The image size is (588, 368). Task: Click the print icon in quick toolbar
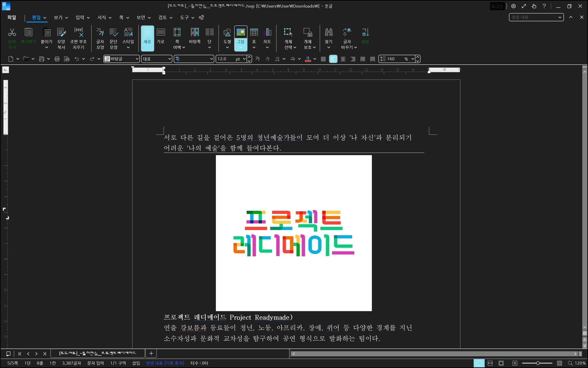(x=57, y=59)
